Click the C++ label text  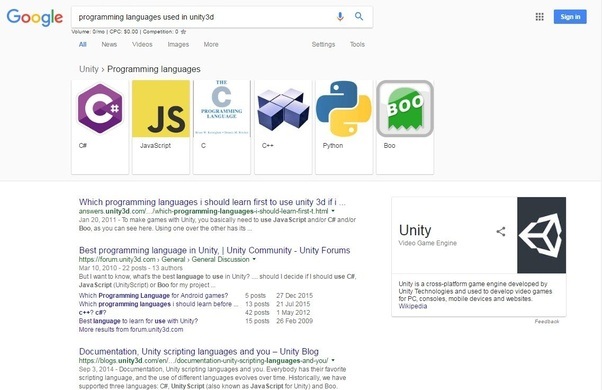click(268, 145)
